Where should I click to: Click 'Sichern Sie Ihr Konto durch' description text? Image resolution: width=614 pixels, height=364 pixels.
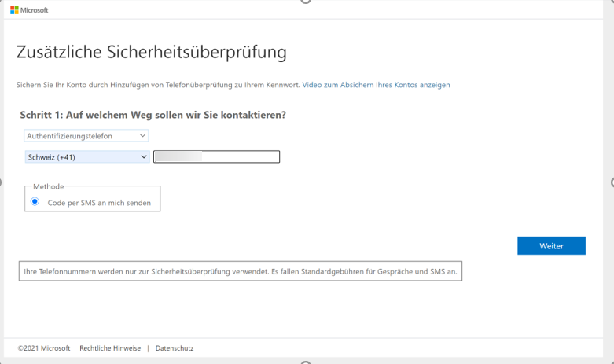tap(158, 85)
